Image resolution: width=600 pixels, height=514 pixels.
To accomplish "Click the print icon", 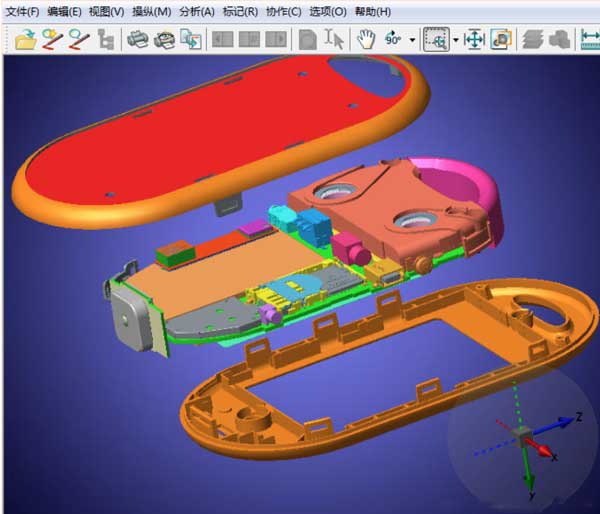I will (x=138, y=39).
